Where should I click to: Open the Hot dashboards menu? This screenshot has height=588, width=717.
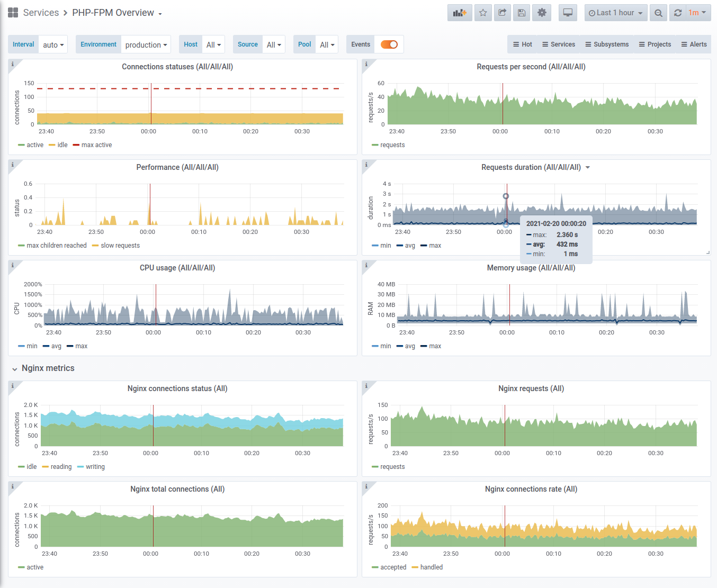[x=523, y=44]
